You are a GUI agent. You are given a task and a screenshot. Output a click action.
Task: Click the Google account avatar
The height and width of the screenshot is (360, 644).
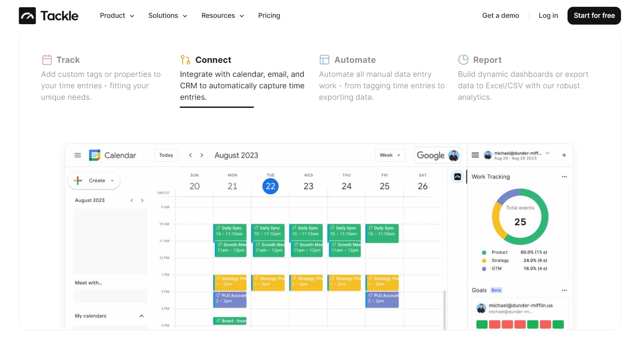pos(454,155)
